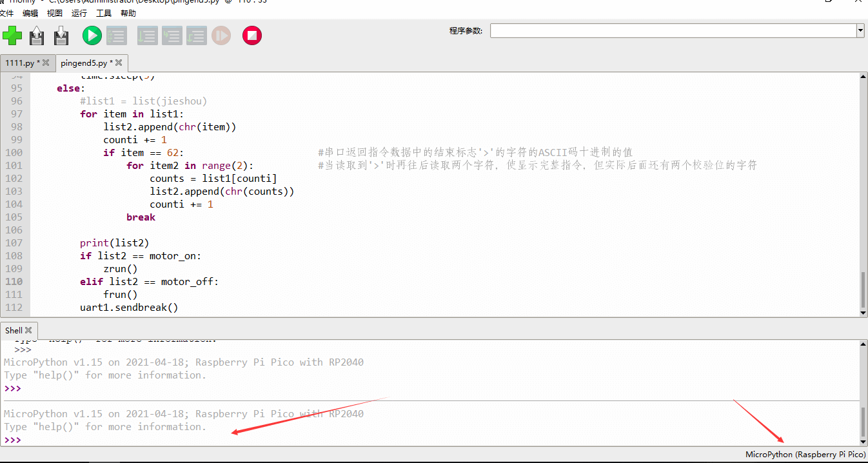
Task: Click the line '#list1 = list(jieshou)'
Action: pyautogui.click(x=143, y=101)
